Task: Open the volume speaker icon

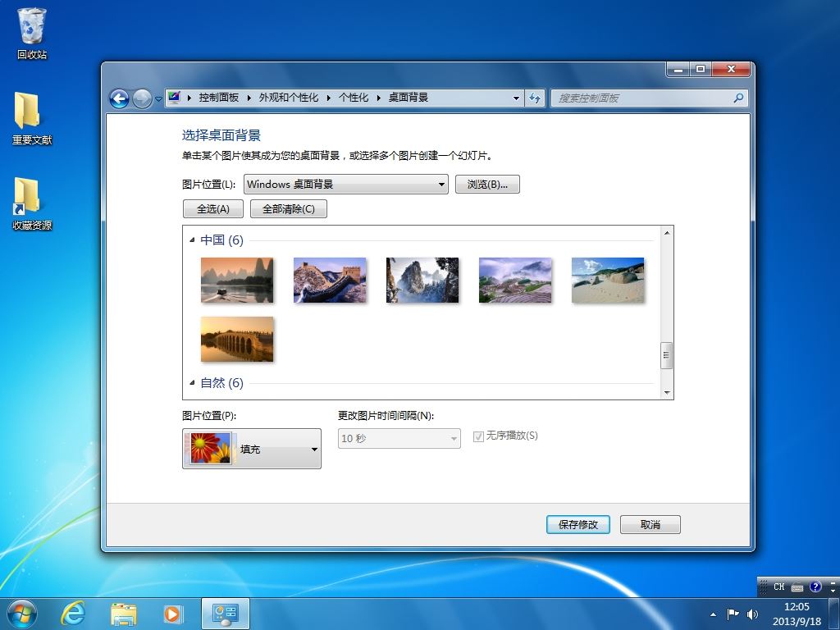Action: (x=753, y=614)
